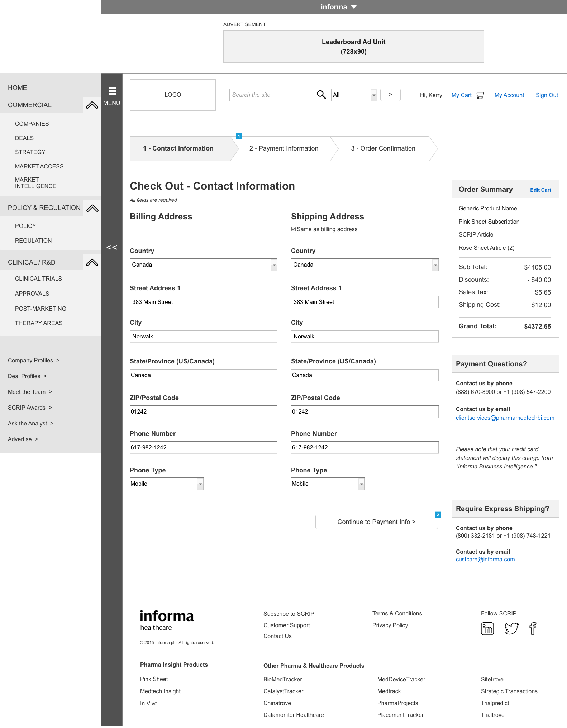Click the hamburger MENU icon
567x728 pixels.
(112, 91)
